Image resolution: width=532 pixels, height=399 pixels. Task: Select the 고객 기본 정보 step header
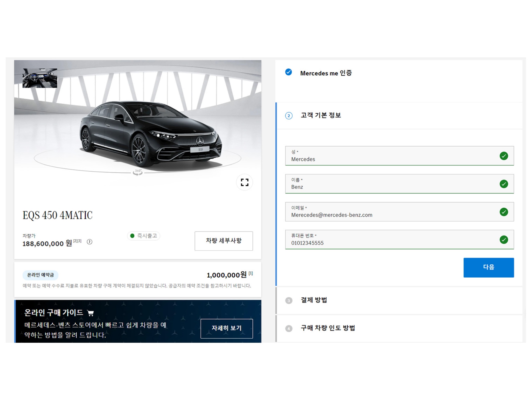click(321, 116)
